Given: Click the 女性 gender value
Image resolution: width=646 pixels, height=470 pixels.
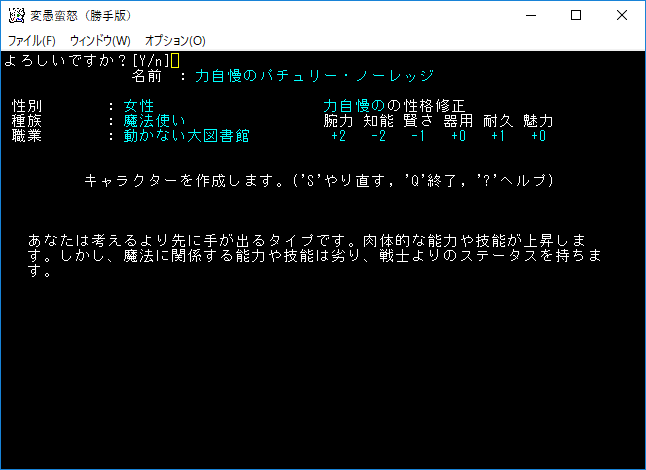Looking at the screenshot, I should tap(139, 106).
